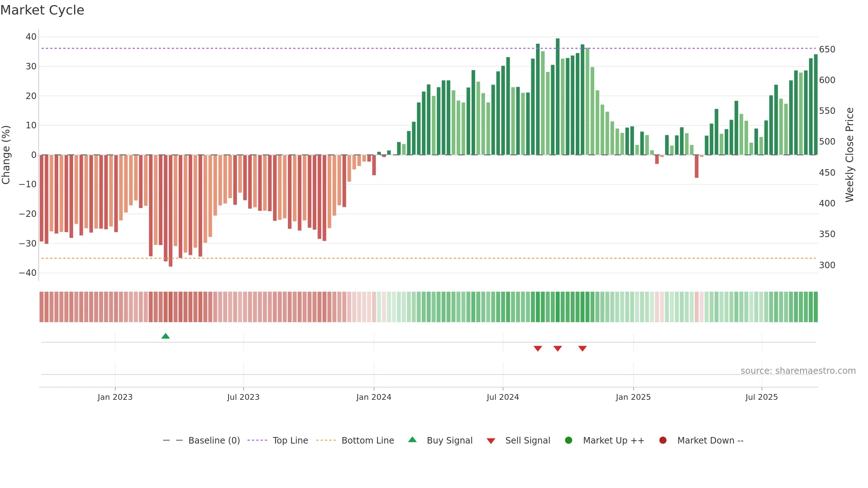Click the gray dashed Baseline legend swatch
Viewport: 868px width, 488px height.
tap(173, 440)
